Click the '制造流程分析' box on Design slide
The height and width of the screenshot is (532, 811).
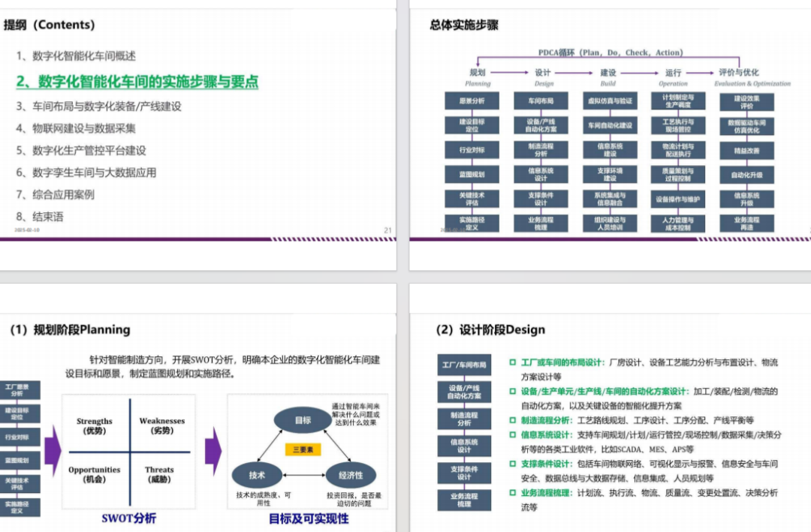(464, 419)
